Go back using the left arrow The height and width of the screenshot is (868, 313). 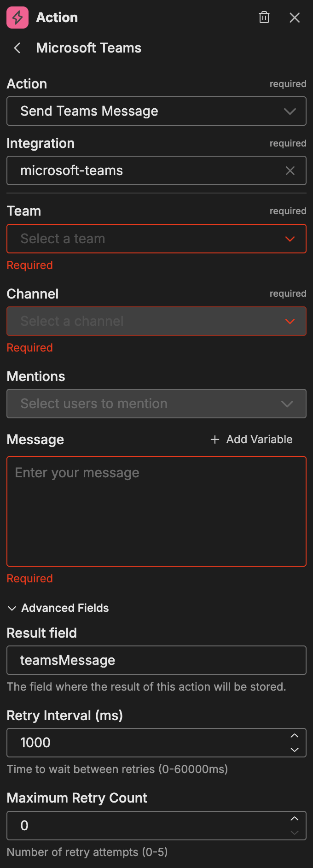17,48
